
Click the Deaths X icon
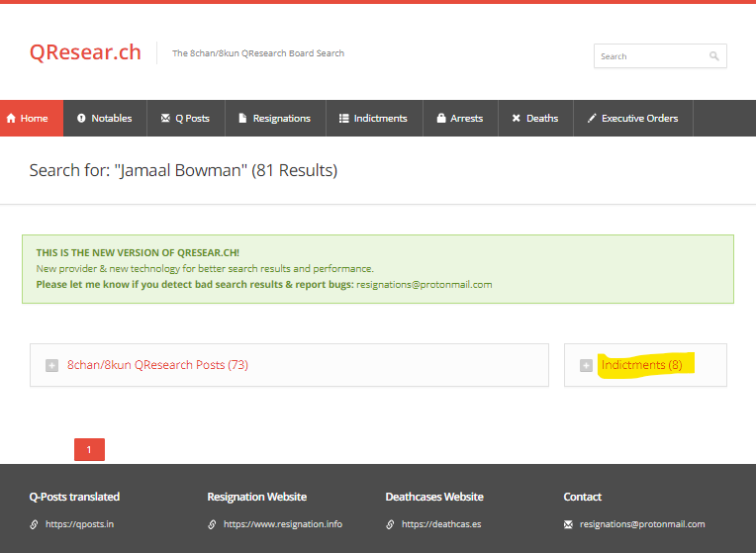pyautogui.click(x=516, y=118)
